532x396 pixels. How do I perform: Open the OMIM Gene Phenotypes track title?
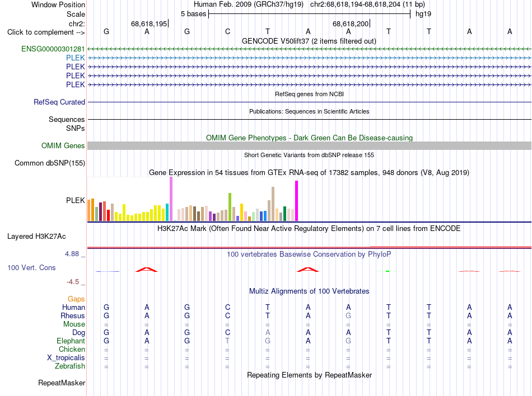point(309,138)
